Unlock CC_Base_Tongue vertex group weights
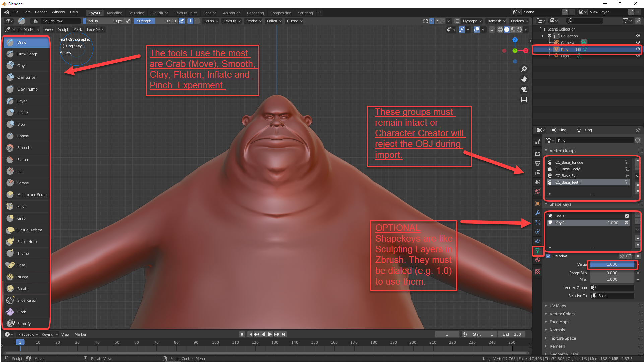 [627, 162]
